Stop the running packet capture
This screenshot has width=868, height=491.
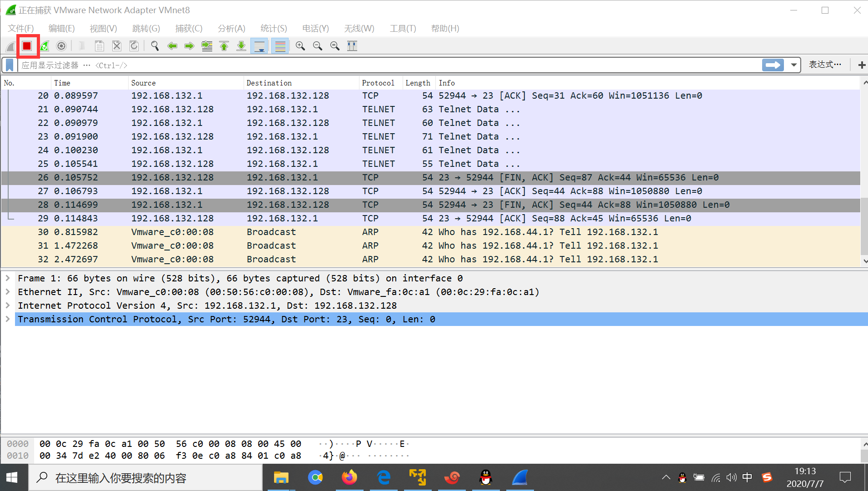click(x=27, y=45)
